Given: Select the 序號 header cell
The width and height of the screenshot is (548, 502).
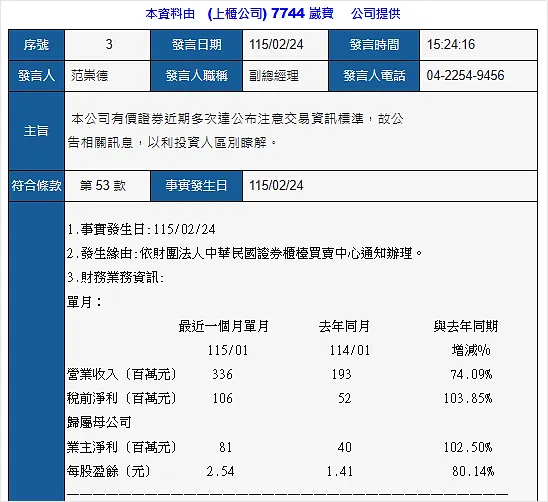Looking at the screenshot, I should coord(36,45).
